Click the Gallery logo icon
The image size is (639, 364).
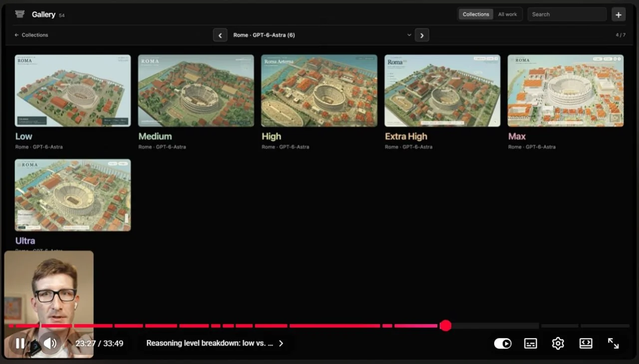click(x=20, y=14)
